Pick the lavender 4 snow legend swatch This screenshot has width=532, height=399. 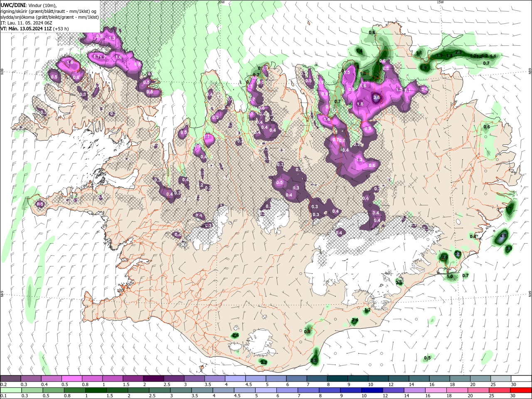[235, 379]
